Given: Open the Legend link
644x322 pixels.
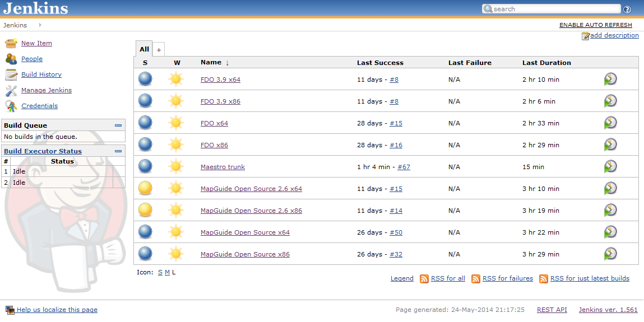Looking at the screenshot, I should click(402, 278).
